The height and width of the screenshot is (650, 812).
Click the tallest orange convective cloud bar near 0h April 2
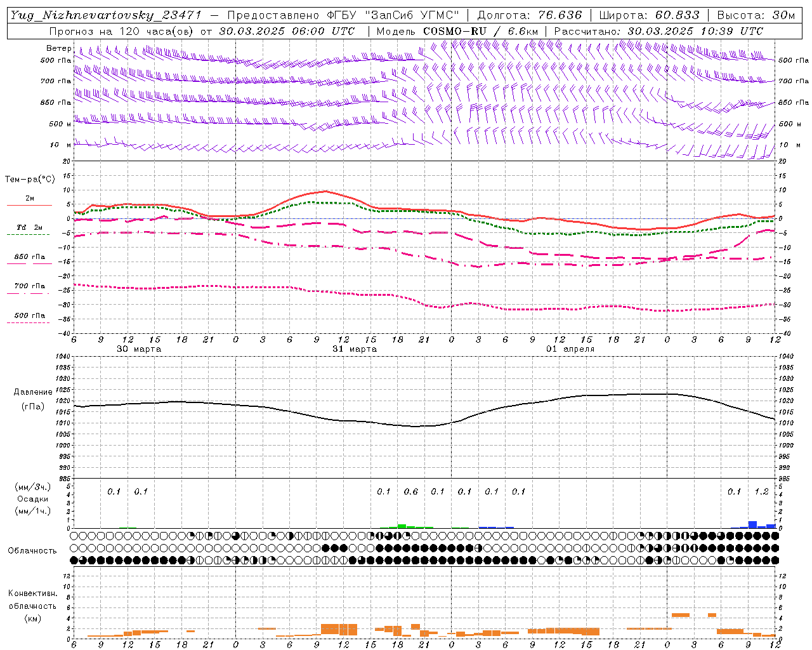(681, 615)
